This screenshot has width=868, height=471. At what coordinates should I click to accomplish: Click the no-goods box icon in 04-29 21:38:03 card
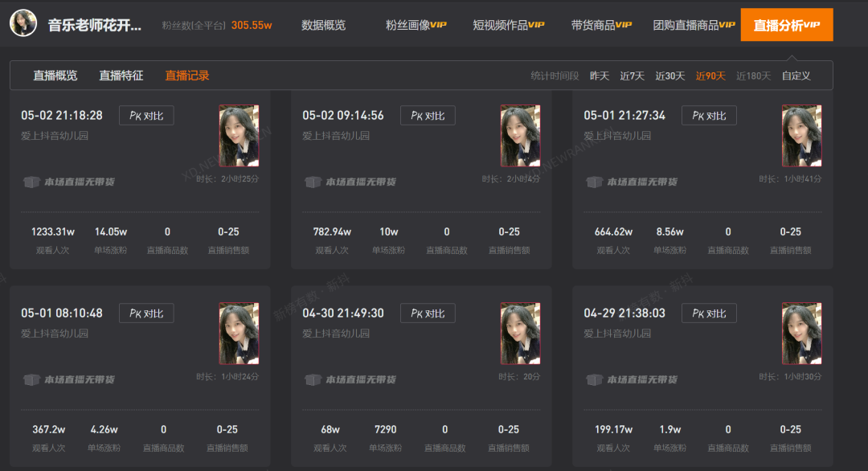coord(594,379)
